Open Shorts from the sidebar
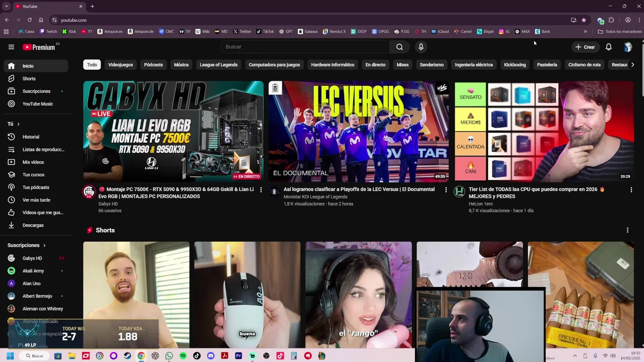 pos(36,78)
